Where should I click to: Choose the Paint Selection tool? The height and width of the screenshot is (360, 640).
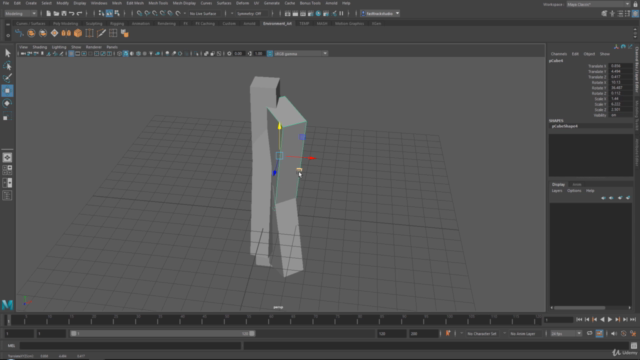coord(7,78)
